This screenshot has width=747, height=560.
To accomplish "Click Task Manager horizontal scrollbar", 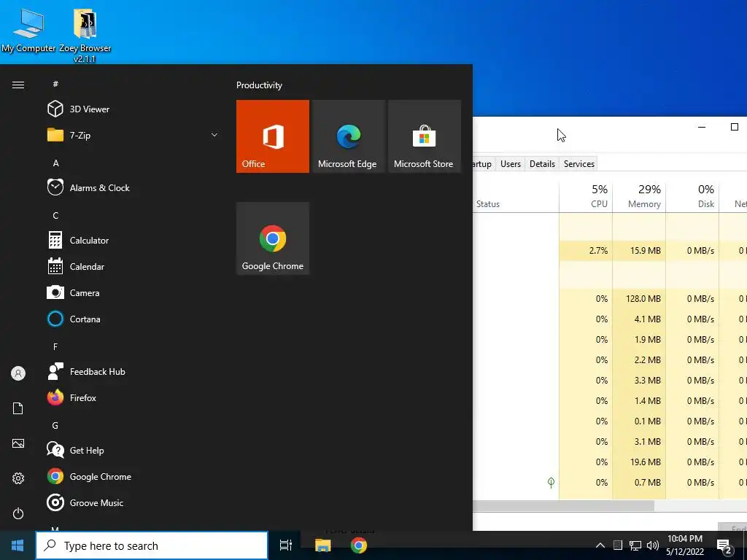I will [563, 506].
